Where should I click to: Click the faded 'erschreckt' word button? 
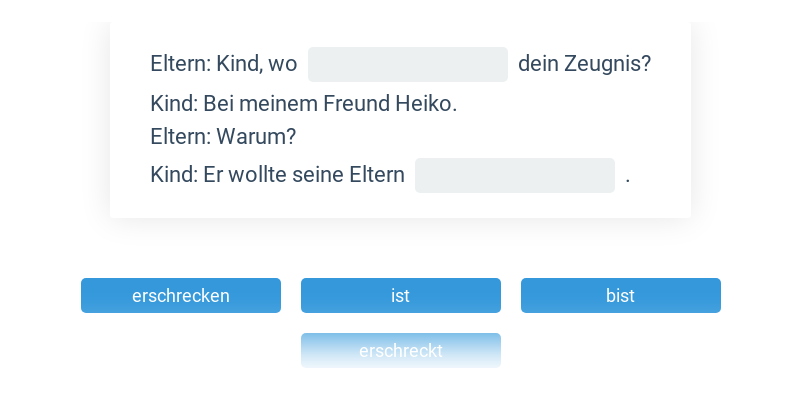401,351
